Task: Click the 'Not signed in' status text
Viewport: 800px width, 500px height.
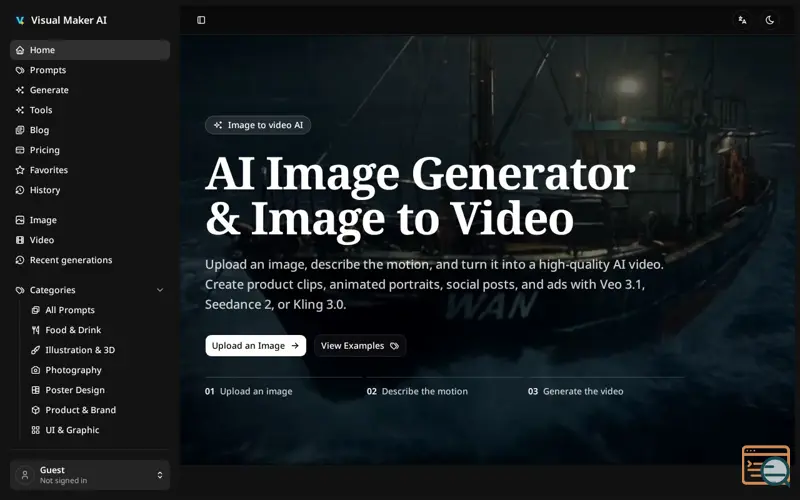Action: point(63,481)
